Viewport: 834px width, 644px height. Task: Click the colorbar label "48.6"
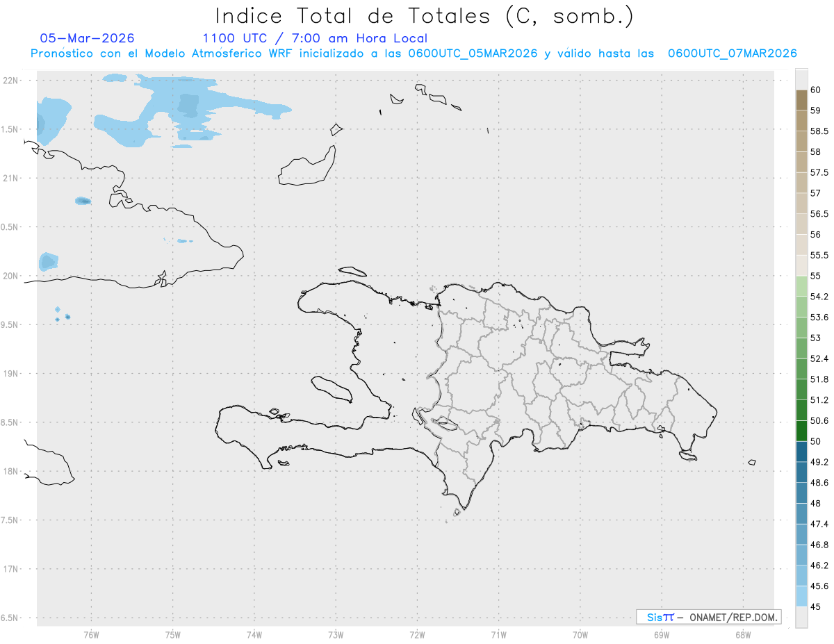coord(819,483)
